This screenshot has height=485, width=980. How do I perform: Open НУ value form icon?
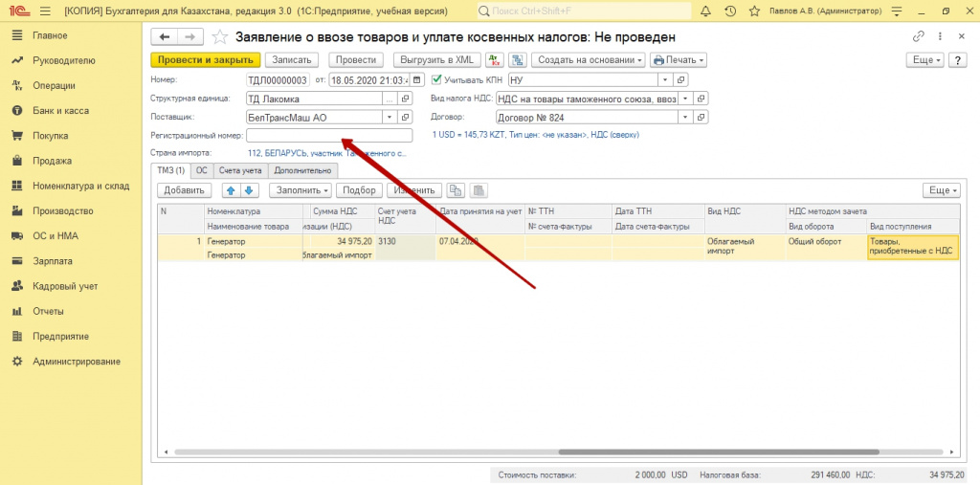point(681,80)
